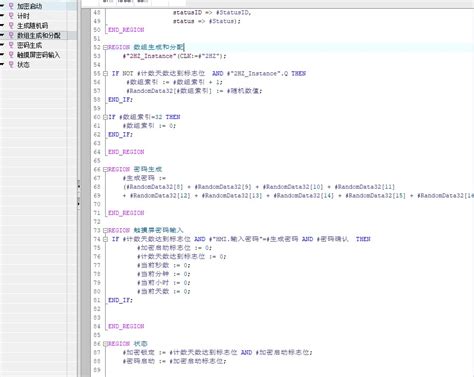The image size is (474, 377).
Task: Place cursor on line 61 数组索引 := 0
Action: point(149,126)
